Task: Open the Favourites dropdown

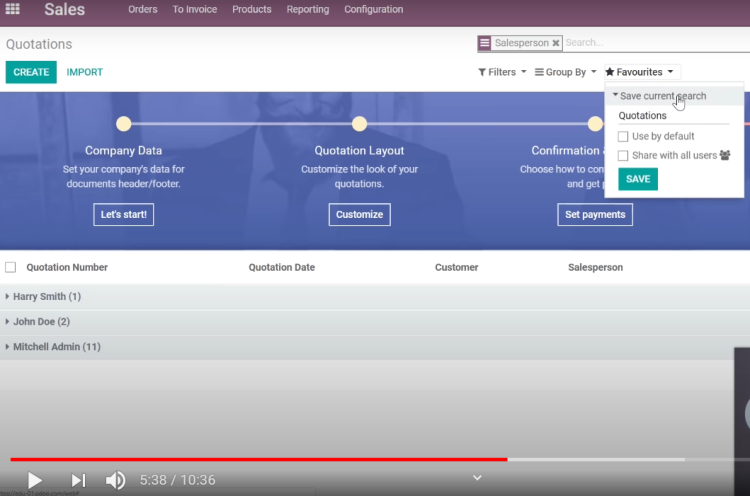Action: [x=640, y=72]
